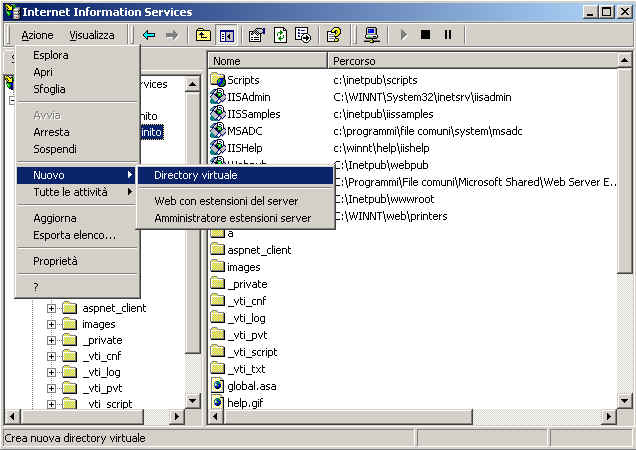Expand the images tree node

pyautogui.click(x=51, y=324)
